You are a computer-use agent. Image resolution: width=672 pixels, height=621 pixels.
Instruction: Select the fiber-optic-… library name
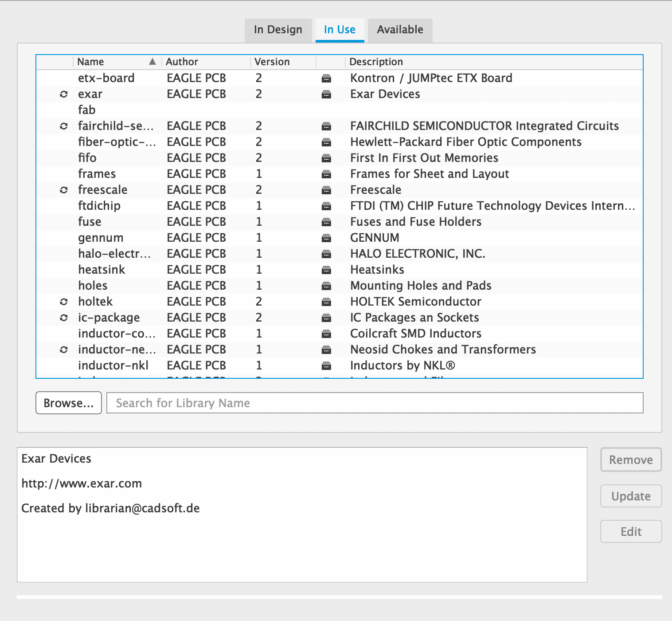point(117,142)
